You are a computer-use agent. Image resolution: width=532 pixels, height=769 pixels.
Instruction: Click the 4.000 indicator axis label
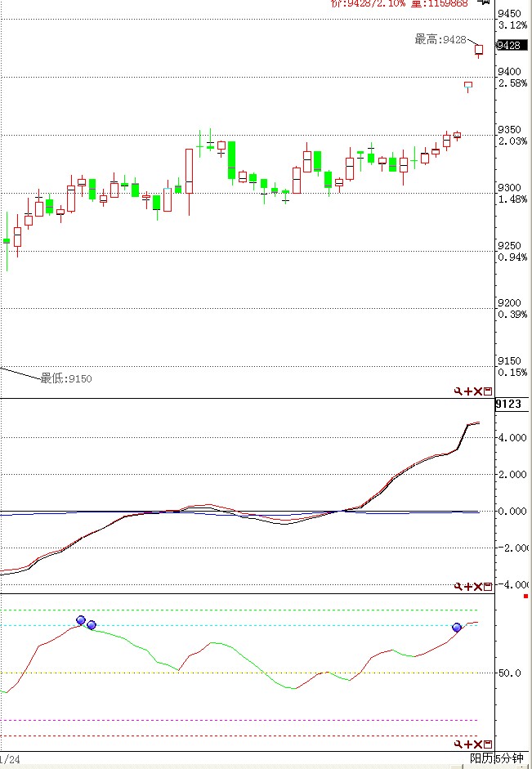point(512,437)
